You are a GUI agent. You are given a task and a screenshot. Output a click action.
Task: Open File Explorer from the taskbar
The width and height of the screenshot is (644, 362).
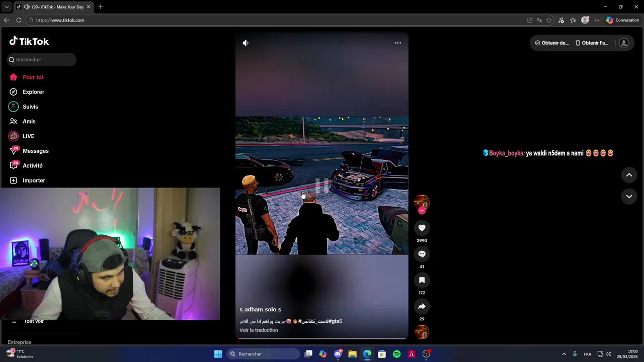[x=352, y=354]
